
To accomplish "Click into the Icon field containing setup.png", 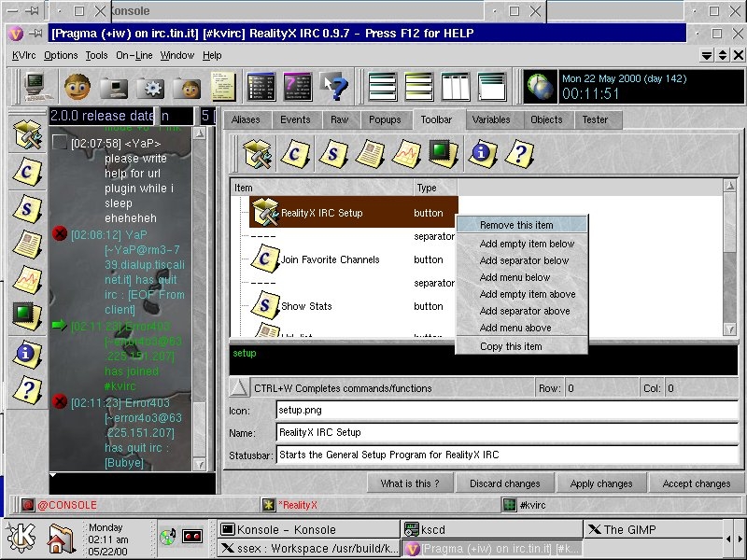I will 507,411.
